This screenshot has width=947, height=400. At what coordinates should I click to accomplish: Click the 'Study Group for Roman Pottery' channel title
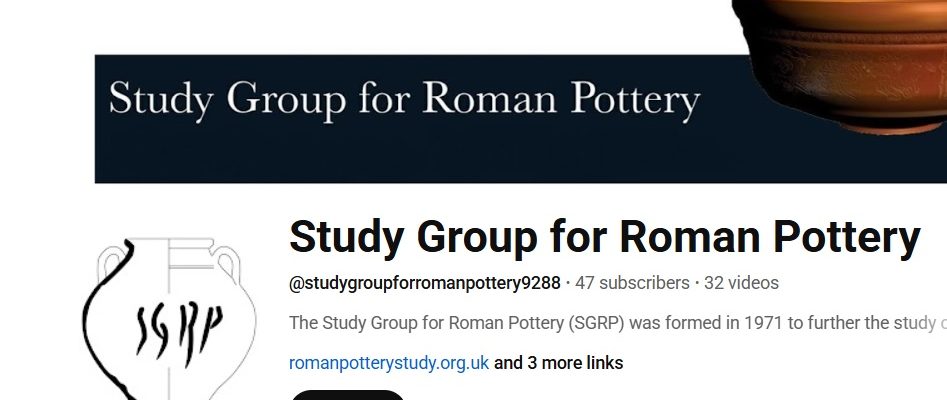point(604,237)
